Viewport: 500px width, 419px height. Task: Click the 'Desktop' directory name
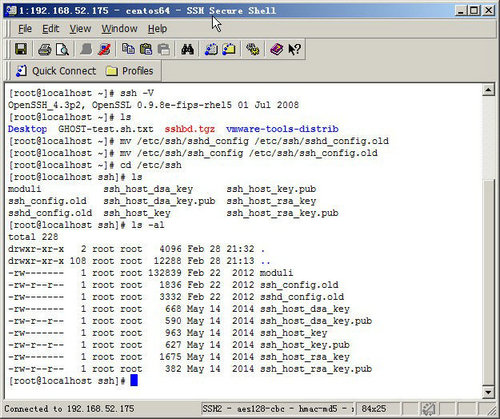[27, 129]
